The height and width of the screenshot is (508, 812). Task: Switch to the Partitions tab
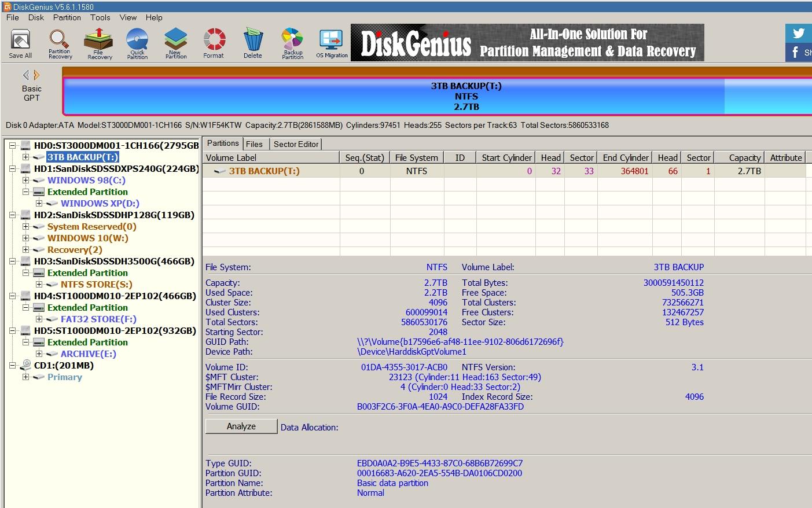pyautogui.click(x=223, y=143)
